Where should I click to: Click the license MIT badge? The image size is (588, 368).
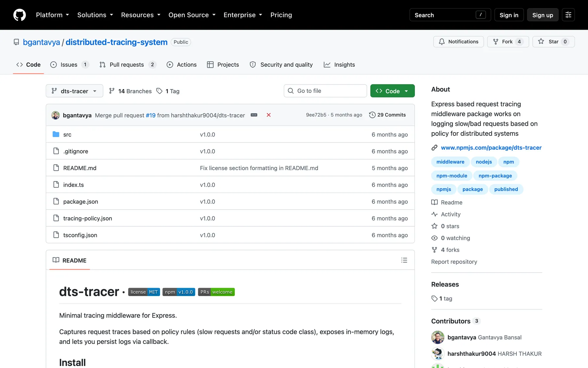(144, 292)
